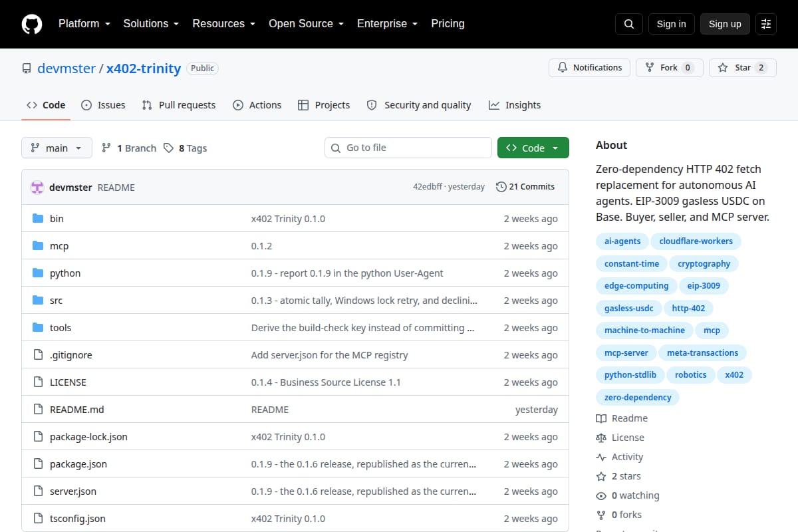Select the zero-dependency topic tag
Viewport: 798px width, 532px height.
pos(638,398)
